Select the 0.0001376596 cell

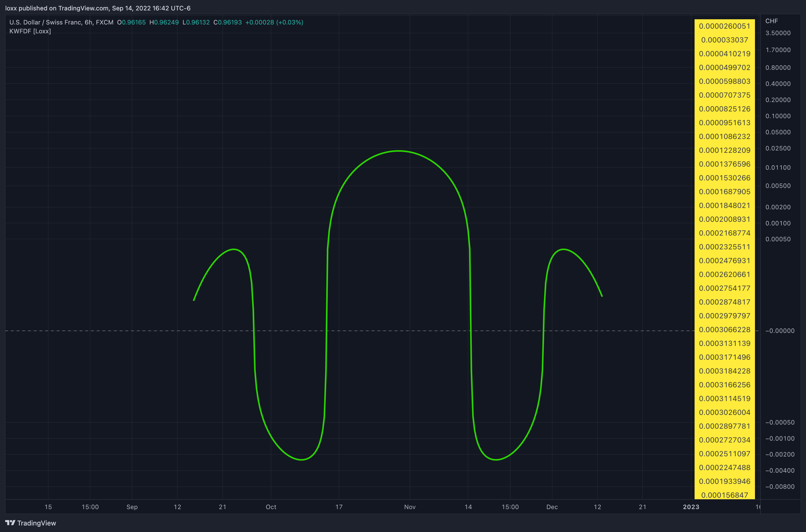pyautogui.click(x=725, y=164)
